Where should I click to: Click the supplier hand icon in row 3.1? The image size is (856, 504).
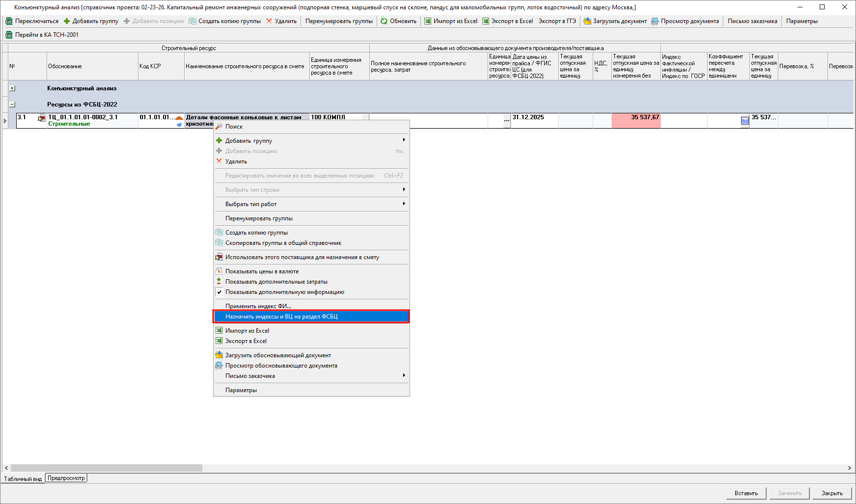click(x=41, y=118)
